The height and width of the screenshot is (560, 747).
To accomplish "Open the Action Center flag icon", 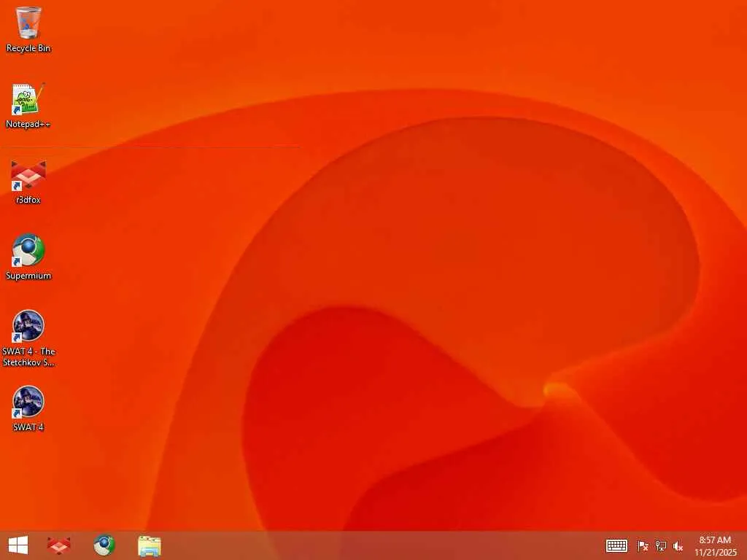I will pyautogui.click(x=643, y=545).
